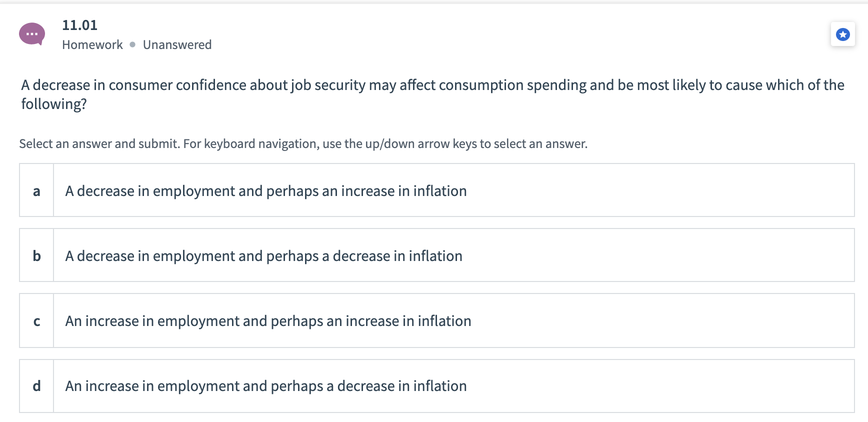The height and width of the screenshot is (422, 868).
Task: Click the keyboard navigation instruction text
Action: click(x=303, y=144)
